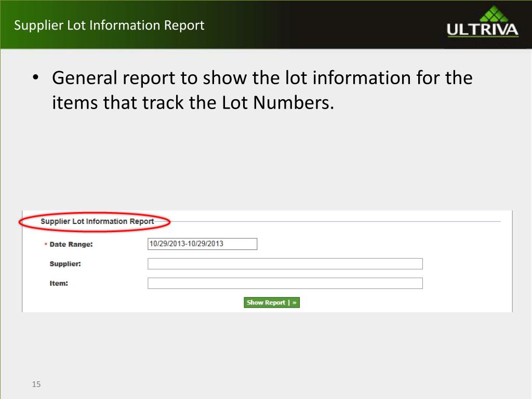Click the 'Supplier:' label
This screenshot has width=532, height=399.
65,264
